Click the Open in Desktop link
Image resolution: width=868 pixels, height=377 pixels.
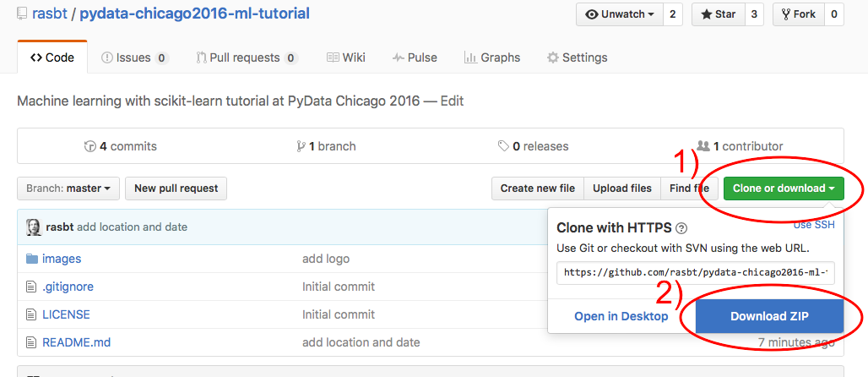point(621,316)
